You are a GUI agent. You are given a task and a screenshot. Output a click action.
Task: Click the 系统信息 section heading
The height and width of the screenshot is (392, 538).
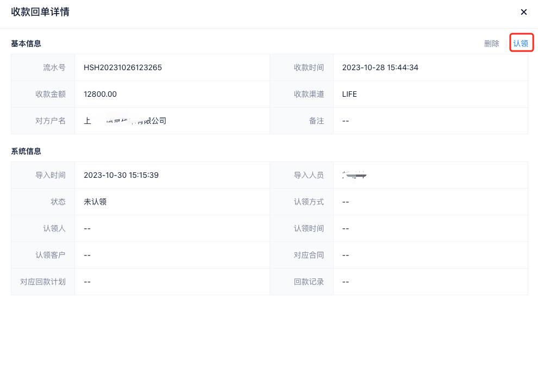[x=26, y=151]
